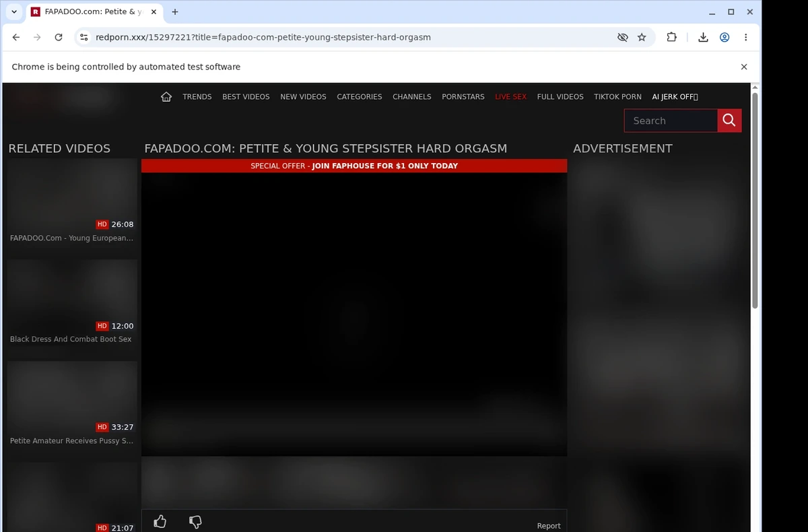Maximize the Chrome window

731,11
